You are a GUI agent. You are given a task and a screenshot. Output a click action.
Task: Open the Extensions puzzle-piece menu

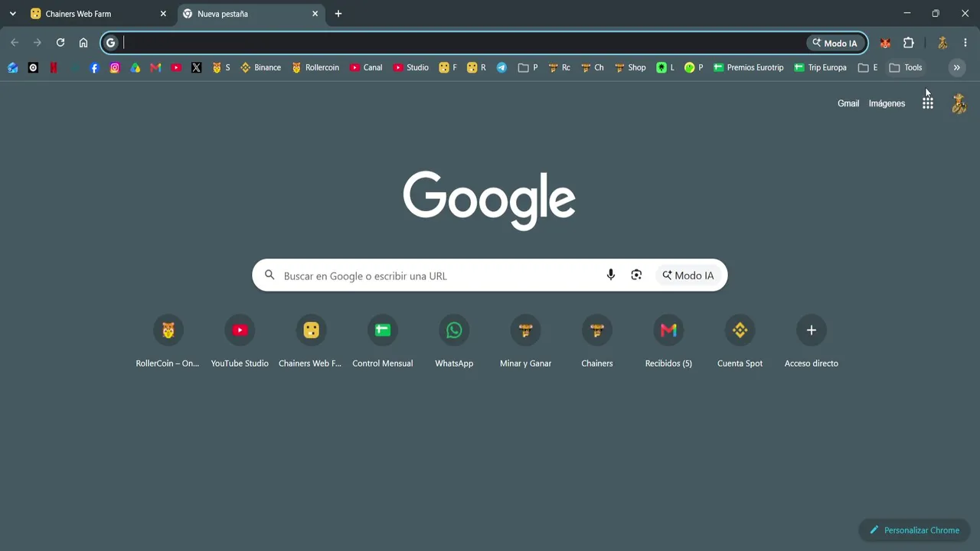(909, 43)
